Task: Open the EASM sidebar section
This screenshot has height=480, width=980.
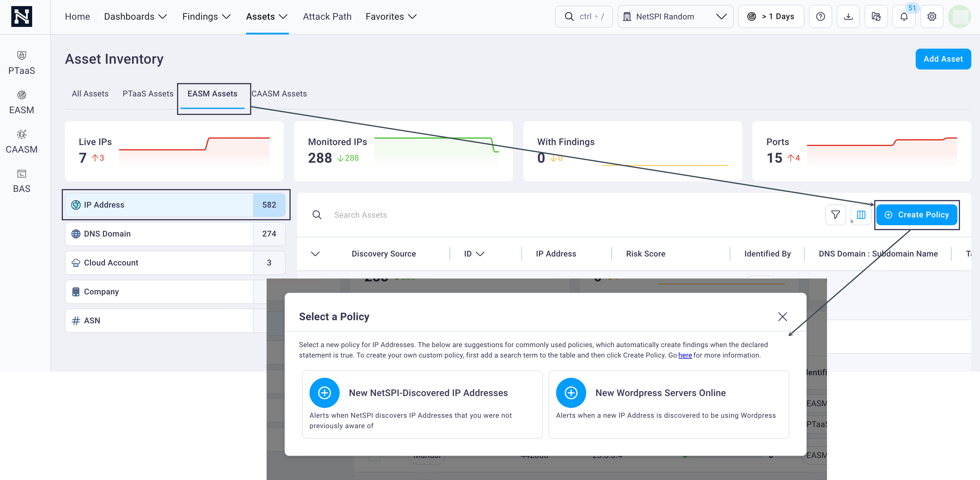Action: (21, 102)
